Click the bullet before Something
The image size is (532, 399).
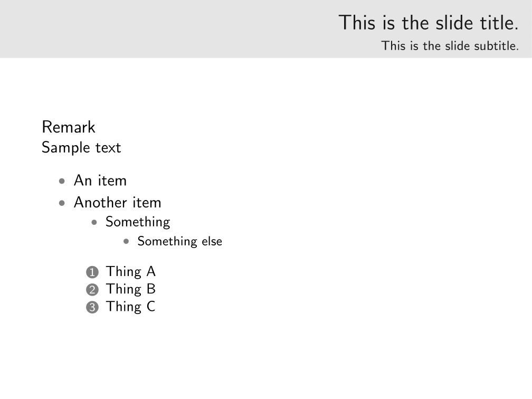(x=94, y=223)
